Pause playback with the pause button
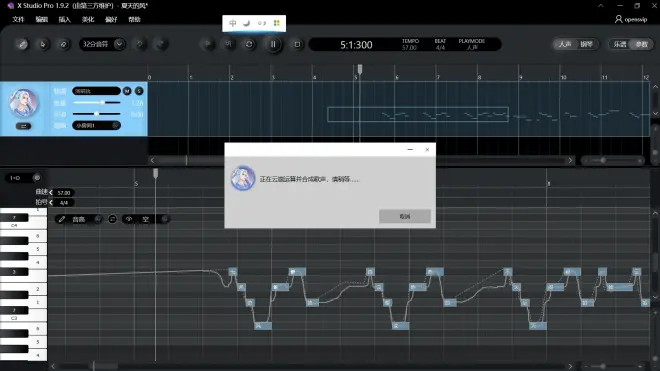The image size is (660, 371). pyautogui.click(x=273, y=44)
